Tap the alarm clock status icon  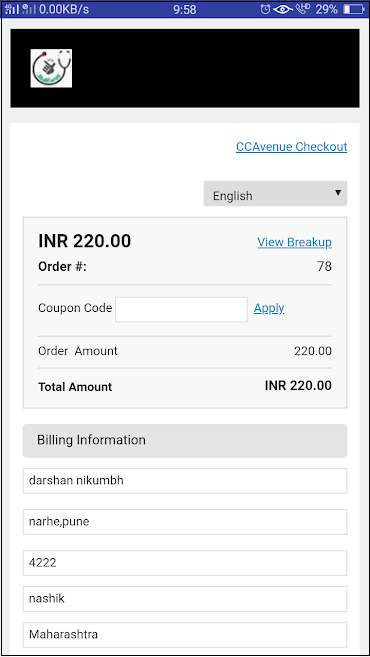click(265, 9)
